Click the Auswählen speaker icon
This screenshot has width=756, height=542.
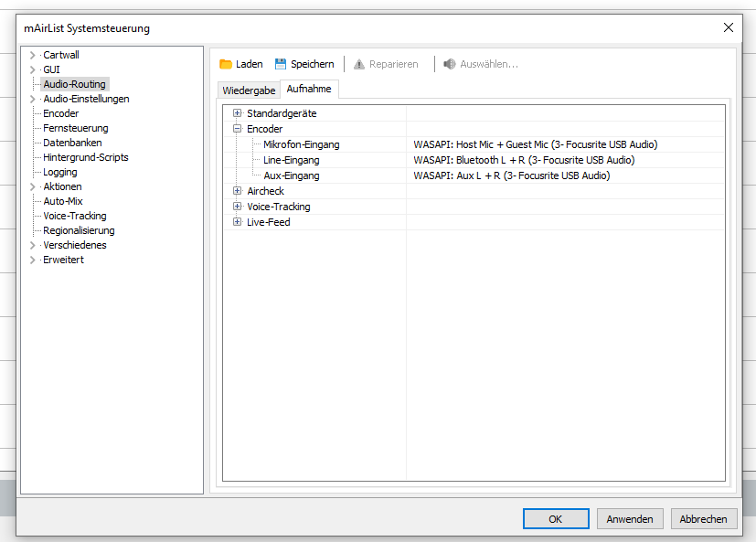[450, 65]
